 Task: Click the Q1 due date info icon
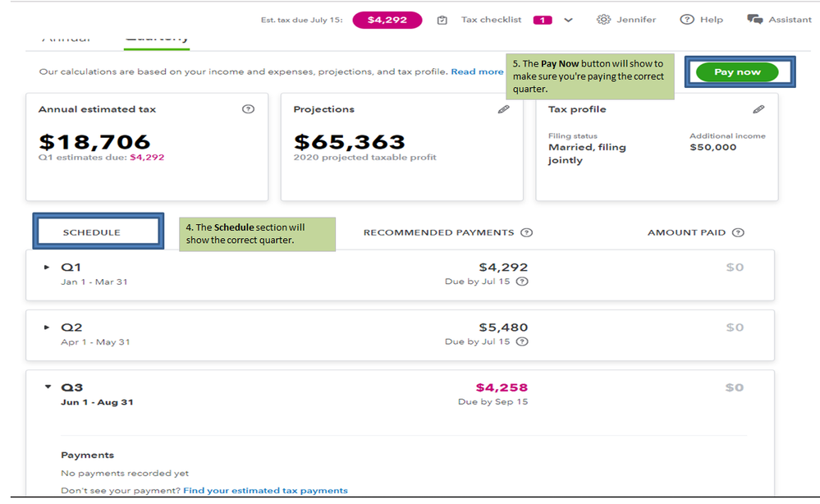point(522,282)
